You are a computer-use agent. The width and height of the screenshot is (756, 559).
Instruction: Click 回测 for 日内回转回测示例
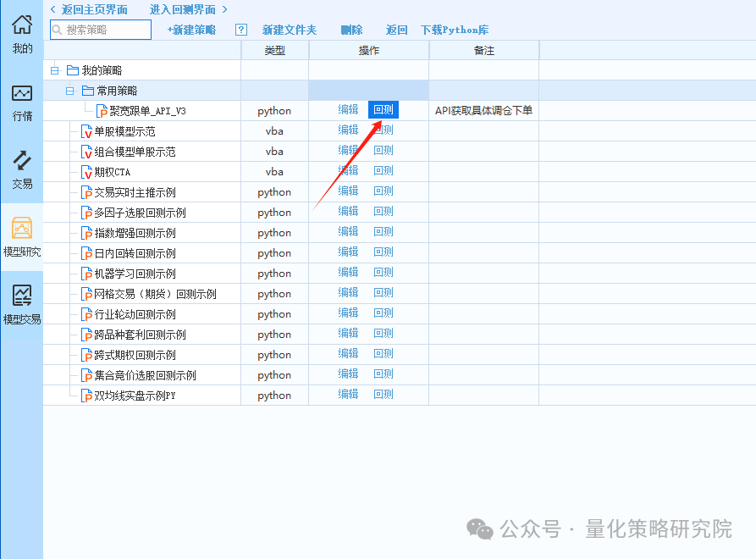tap(384, 252)
